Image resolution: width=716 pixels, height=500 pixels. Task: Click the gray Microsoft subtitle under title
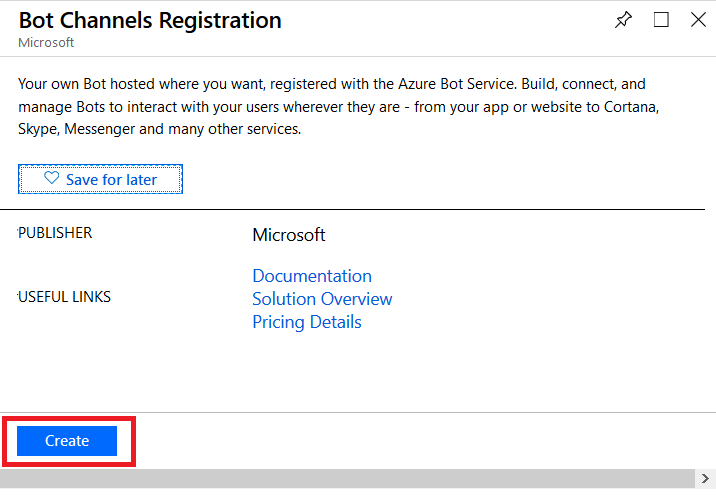coord(46,42)
